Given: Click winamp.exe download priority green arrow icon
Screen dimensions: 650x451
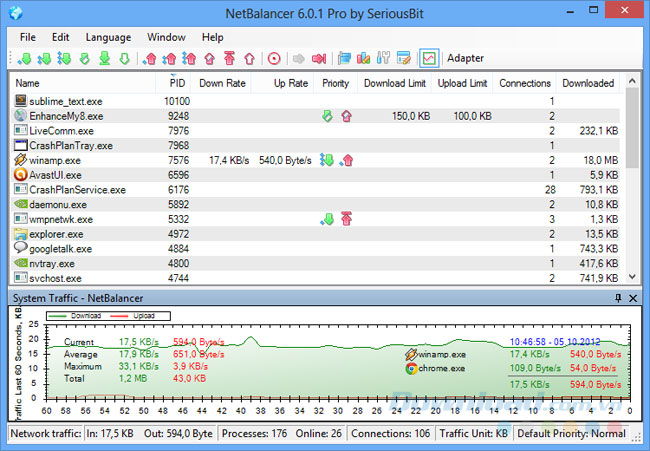Looking at the screenshot, I should click(x=327, y=160).
